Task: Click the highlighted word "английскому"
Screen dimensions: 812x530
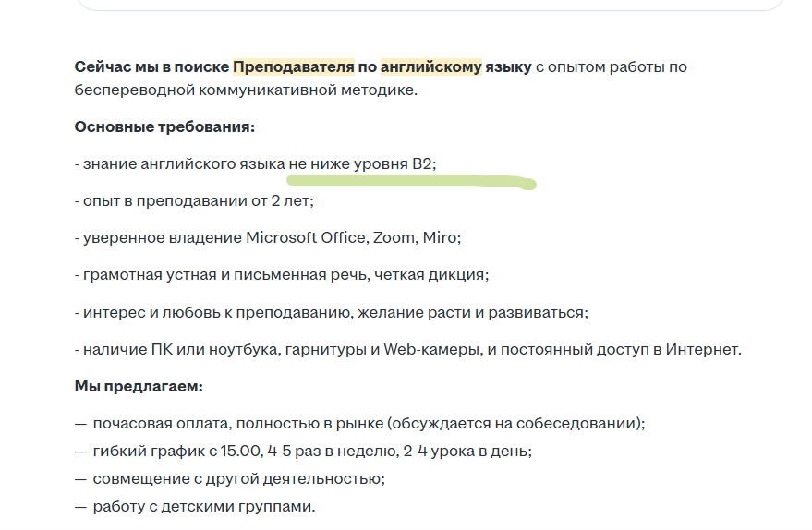Action: point(430,67)
